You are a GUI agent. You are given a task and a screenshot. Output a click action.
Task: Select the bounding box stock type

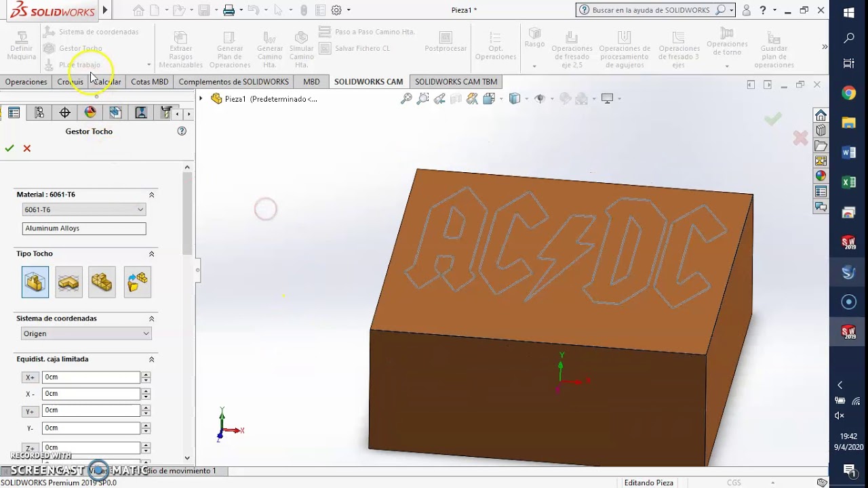[x=35, y=282]
